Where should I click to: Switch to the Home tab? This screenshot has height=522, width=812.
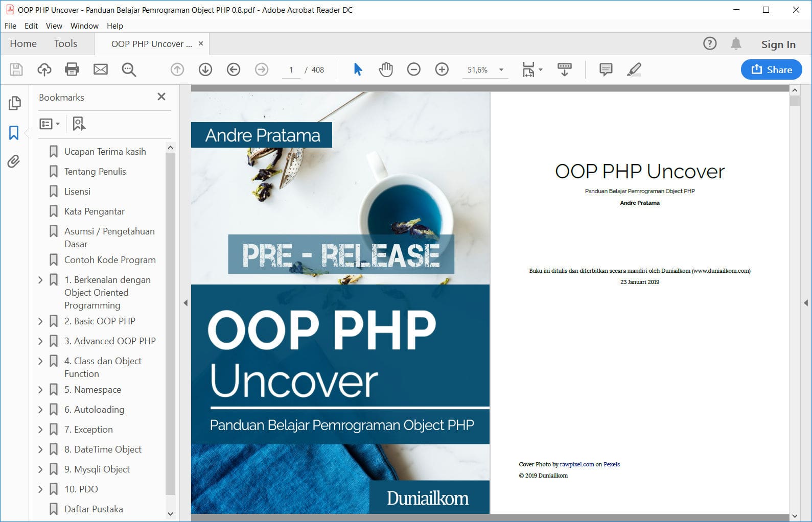23,44
